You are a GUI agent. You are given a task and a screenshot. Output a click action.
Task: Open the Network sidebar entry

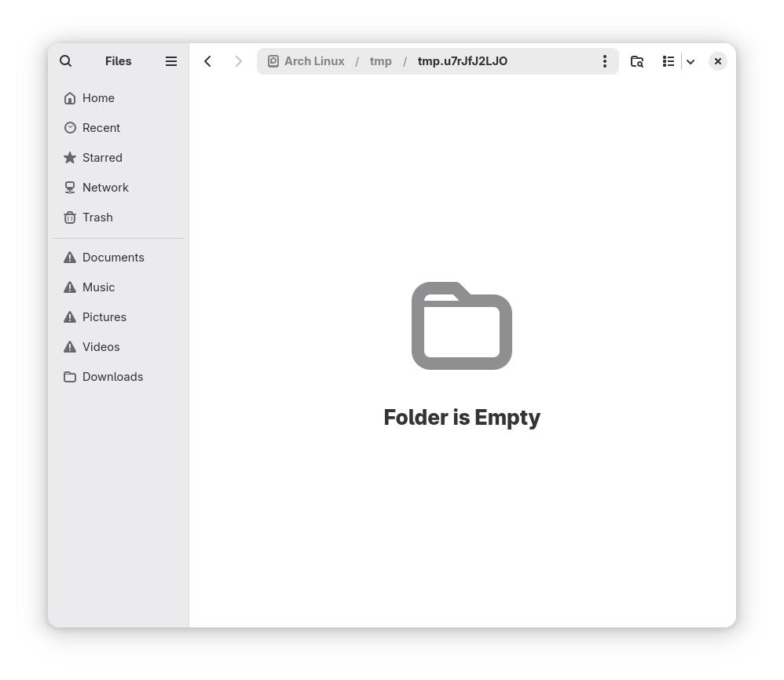pos(119,188)
